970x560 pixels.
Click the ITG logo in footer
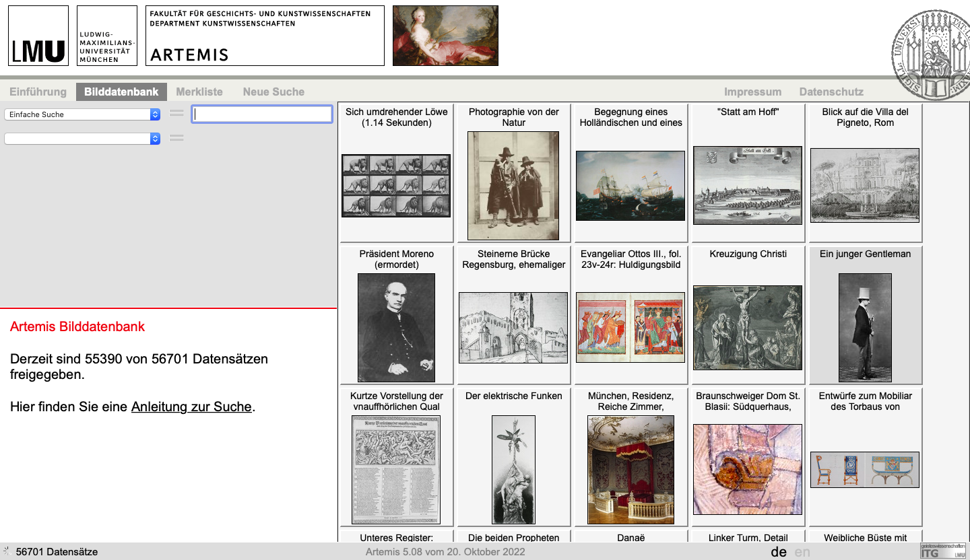point(943,551)
